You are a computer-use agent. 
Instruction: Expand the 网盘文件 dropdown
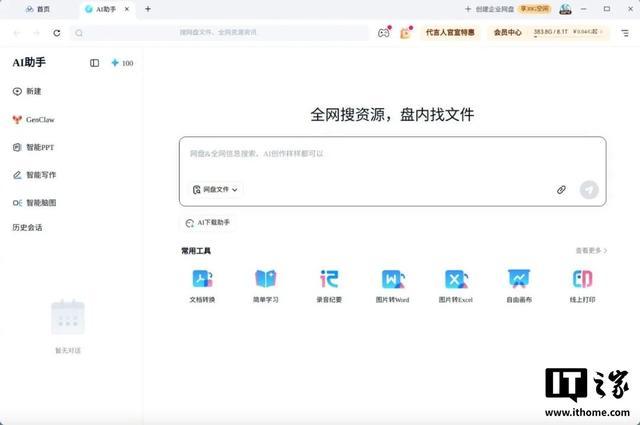pos(215,190)
